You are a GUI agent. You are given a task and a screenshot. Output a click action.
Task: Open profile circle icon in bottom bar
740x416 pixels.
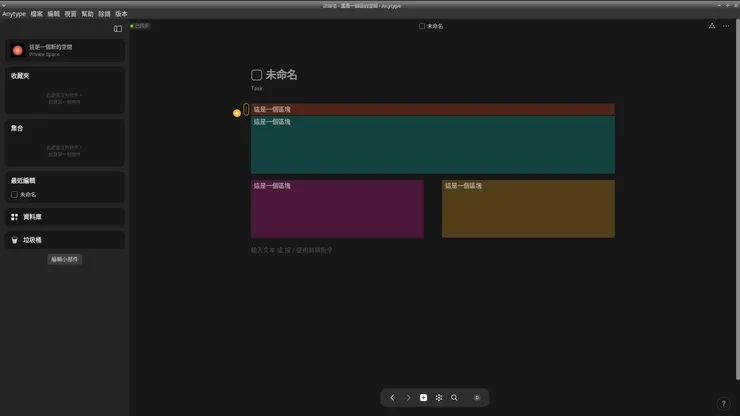477,398
